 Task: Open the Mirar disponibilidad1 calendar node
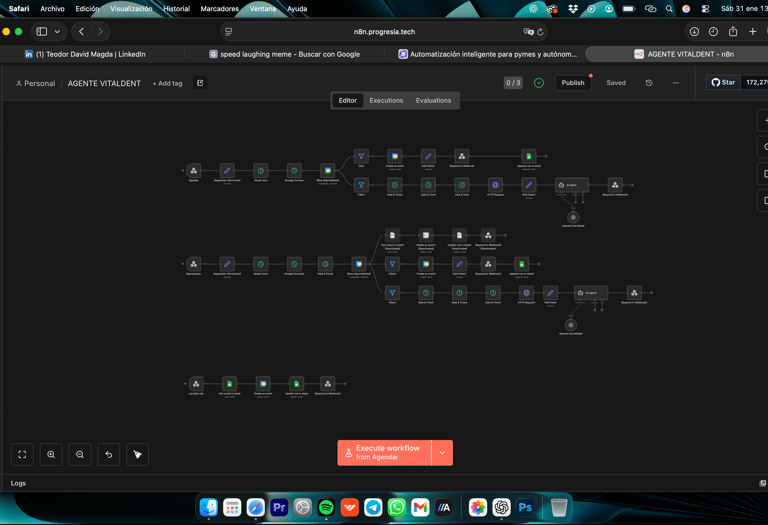pos(359,264)
